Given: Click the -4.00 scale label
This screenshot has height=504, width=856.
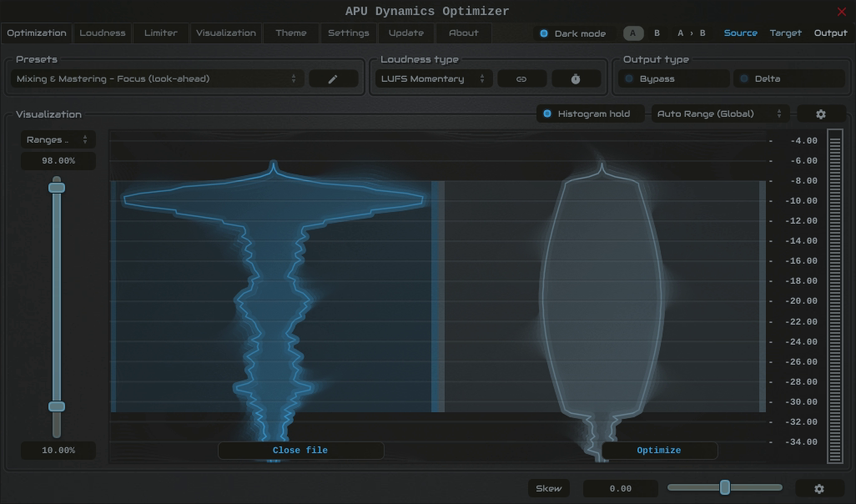Looking at the screenshot, I should (x=803, y=141).
